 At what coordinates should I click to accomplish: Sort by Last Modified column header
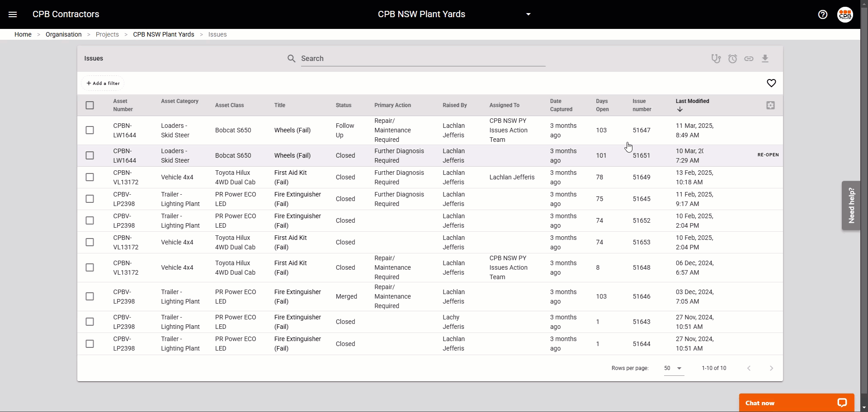click(x=693, y=101)
